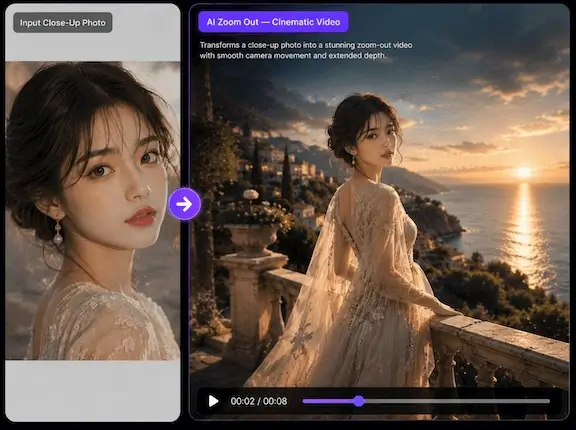Open the input close-up portrait thumbnail
The width and height of the screenshot is (576, 430).
pyautogui.click(x=93, y=210)
